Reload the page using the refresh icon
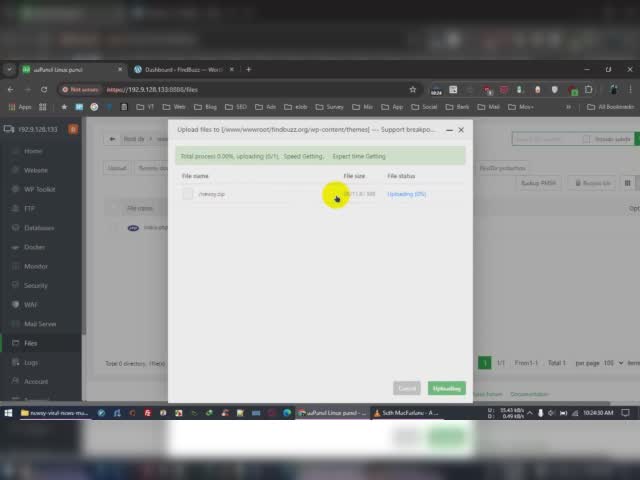Viewport: 640px width, 480px height. [x=44, y=89]
